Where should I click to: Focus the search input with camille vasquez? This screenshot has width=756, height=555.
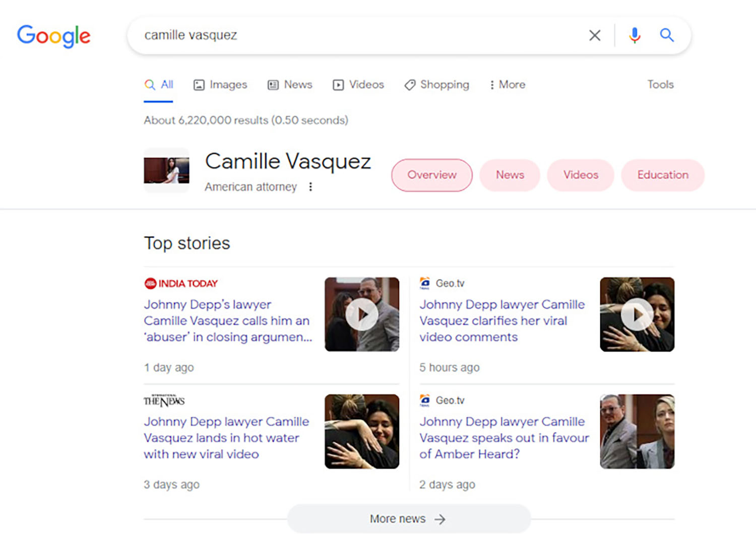click(x=353, y=35)
